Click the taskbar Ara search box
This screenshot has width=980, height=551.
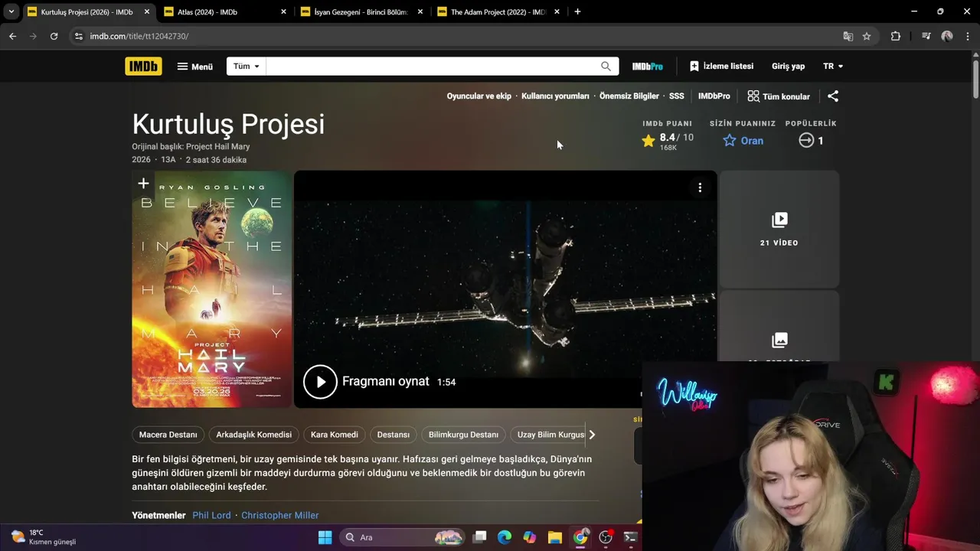point(403,537)
